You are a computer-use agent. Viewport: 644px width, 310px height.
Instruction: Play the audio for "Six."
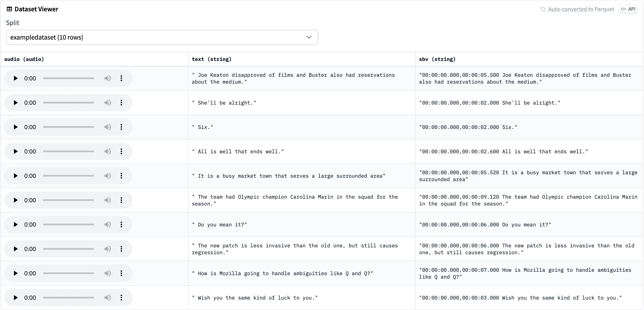[x=16, y=127]
